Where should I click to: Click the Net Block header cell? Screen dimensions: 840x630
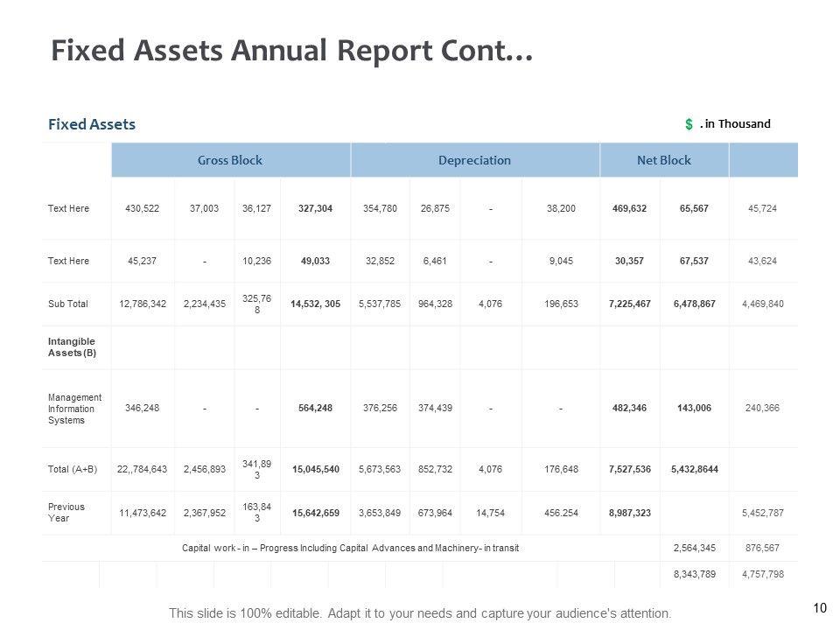(664, 160)
